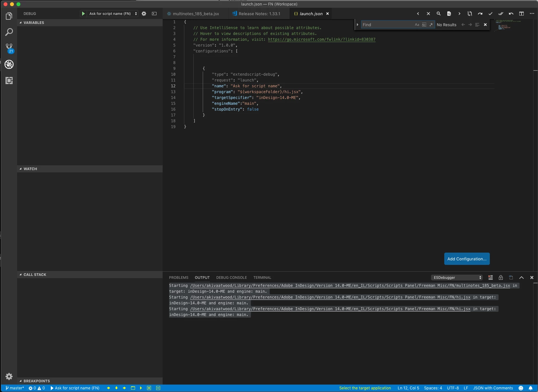This screenshot has width=538, height=392.
Task: Open the Debug Console panel tab
Action: point(231,278)
